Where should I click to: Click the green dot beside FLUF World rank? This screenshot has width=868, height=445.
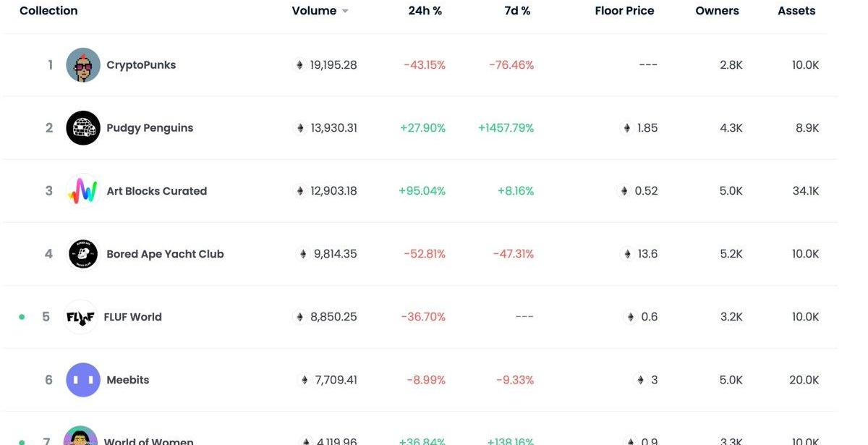[x=22, y=317]
